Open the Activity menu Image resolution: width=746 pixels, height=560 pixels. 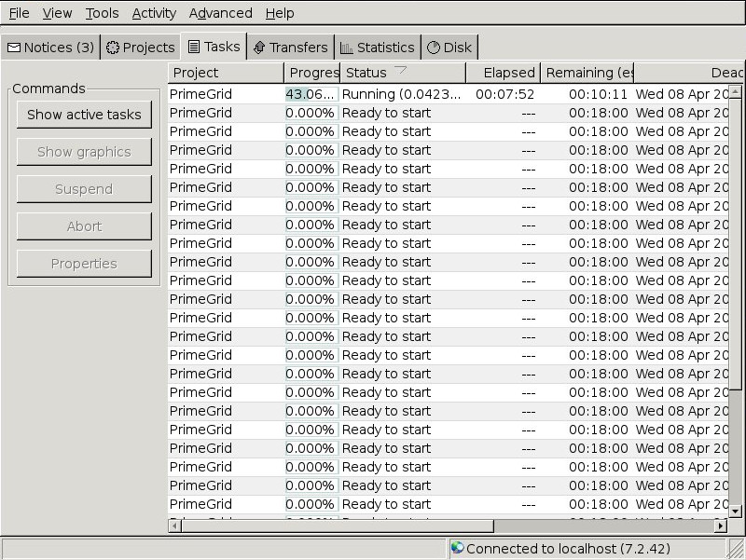pyautogui.click(x=154, y=13)
